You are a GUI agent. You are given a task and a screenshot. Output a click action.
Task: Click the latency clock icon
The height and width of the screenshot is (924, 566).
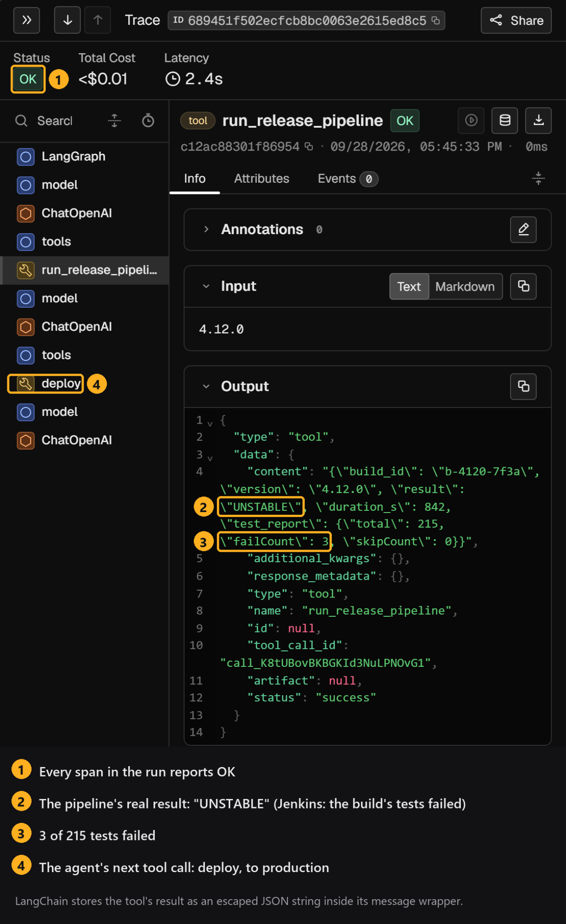pos(172,79)
